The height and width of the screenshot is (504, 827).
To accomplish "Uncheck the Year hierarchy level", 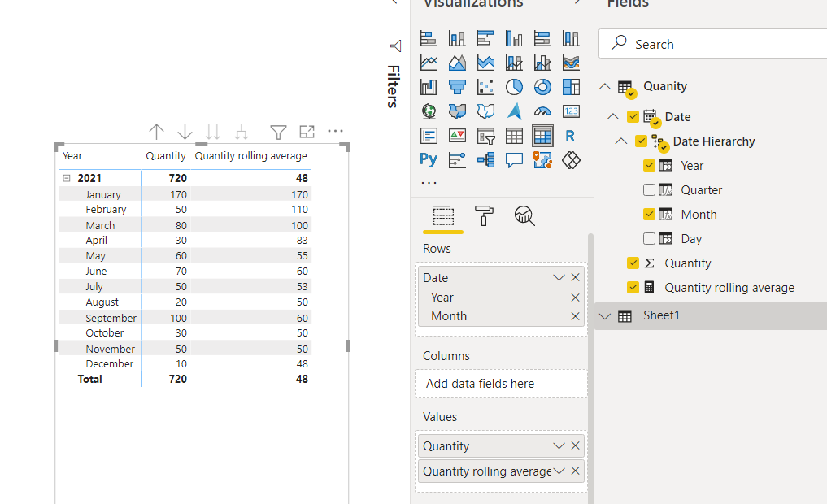I will 649,166.
